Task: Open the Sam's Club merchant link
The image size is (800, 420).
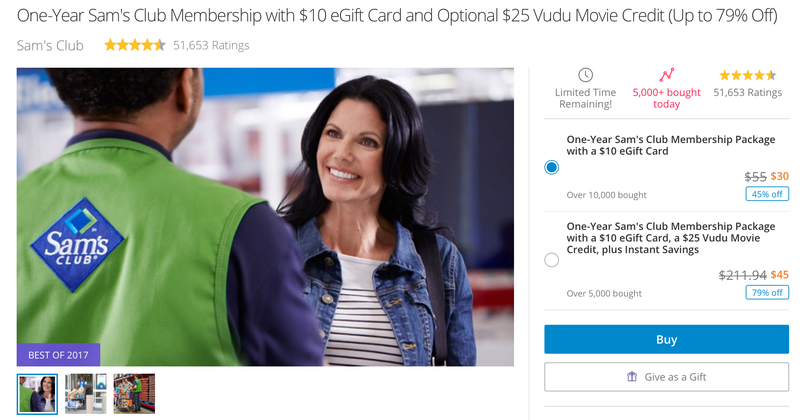Action: (x=50, y=45)
